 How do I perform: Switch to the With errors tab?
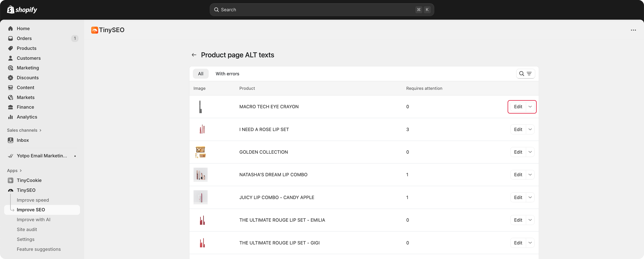point(227,74)
